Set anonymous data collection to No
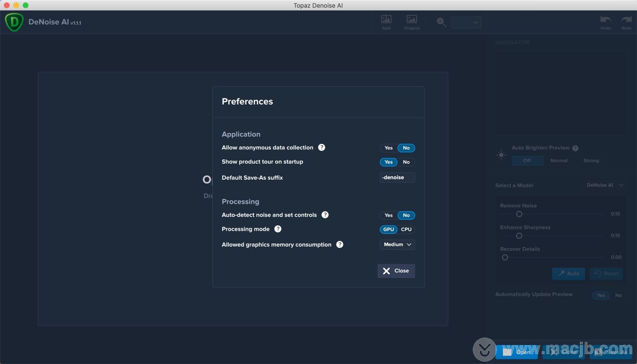Screen dimensions: 637x364 [x=406, y=148]
